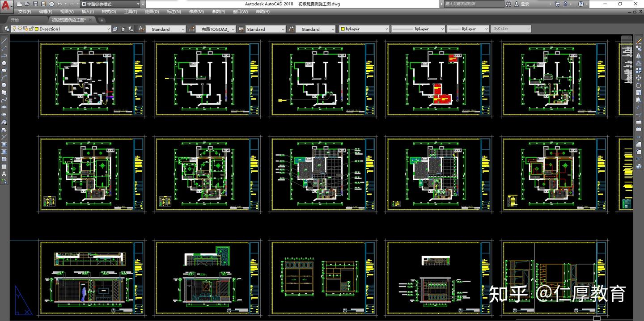Image resolution: width=644 pixels, height=321 pixels.
Task: Select the Line tool in draw toolbar
Action: [4, 40]
